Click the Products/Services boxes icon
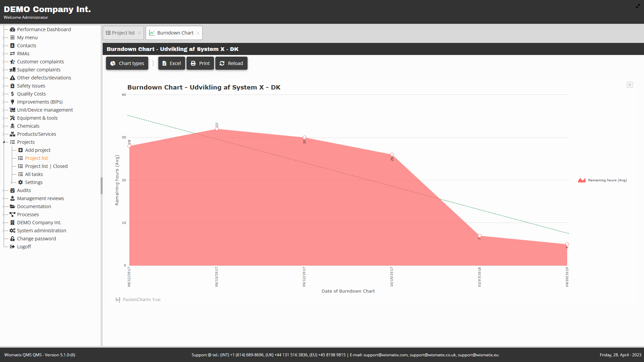644x362 pixels. click(12, 134)
